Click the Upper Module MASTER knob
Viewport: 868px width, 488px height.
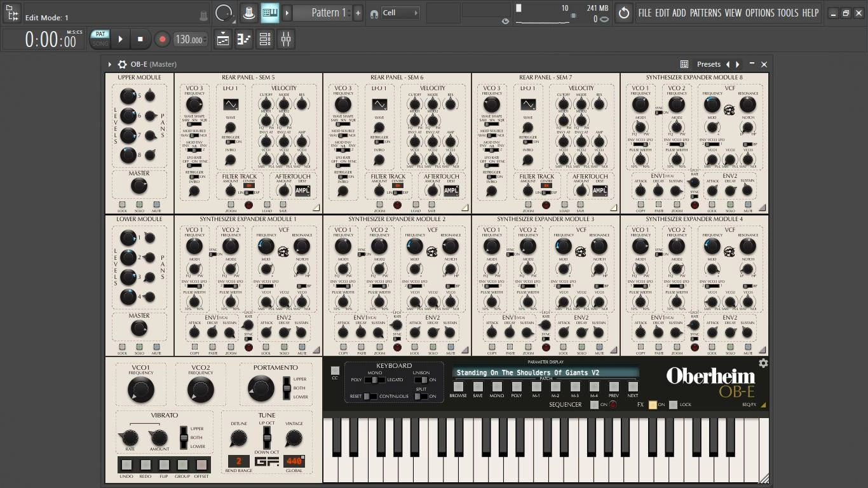pyautogui.click(x=139, y=186)
